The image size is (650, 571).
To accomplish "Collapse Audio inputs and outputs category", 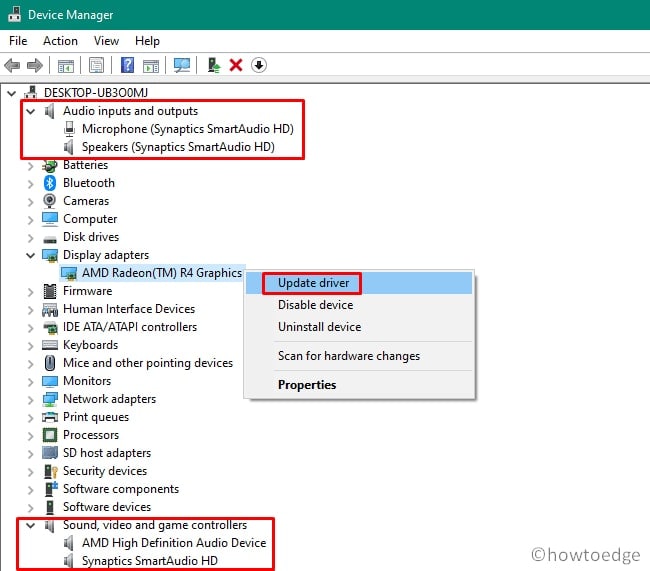I will tap(30, 111).
